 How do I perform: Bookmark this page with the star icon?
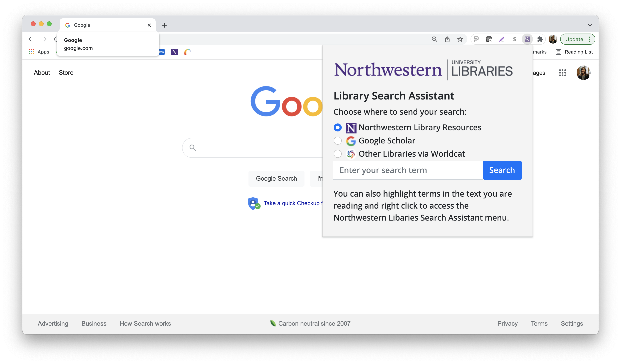pyautogui.click(x=460, y=39)
